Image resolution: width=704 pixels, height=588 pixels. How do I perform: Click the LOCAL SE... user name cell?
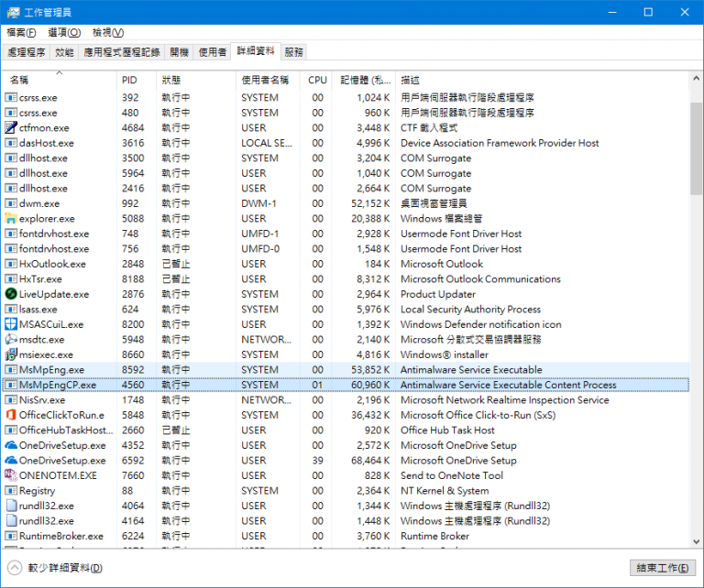coord(267,143)
